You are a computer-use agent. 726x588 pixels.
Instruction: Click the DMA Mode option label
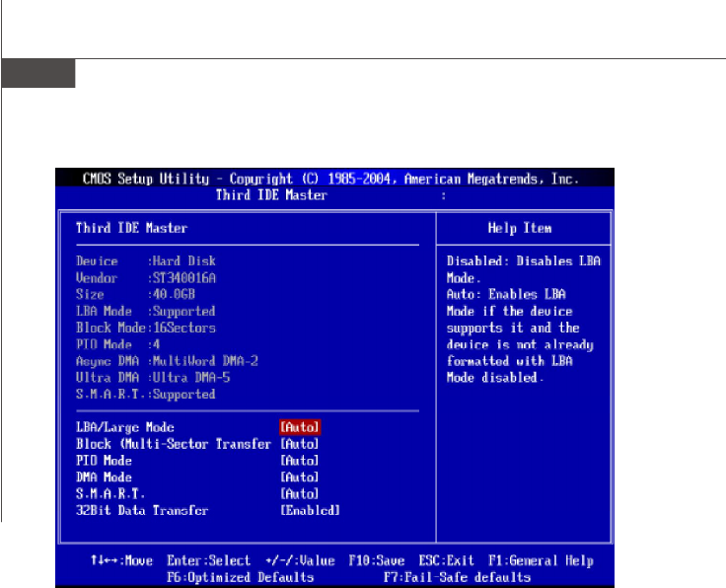[104, 477]
